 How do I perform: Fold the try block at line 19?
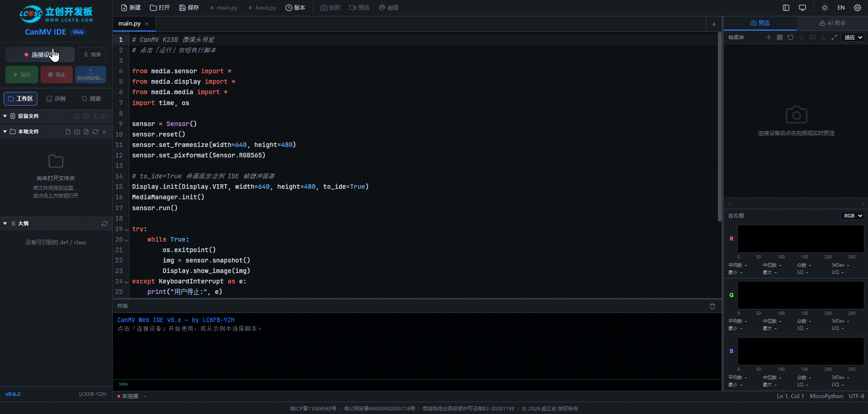[x=126, y=229]
